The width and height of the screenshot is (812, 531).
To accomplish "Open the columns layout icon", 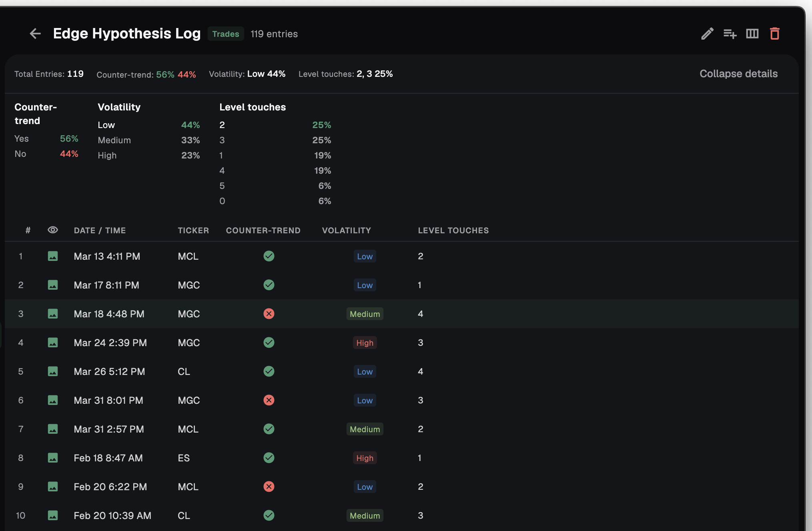I will [752, 34].
